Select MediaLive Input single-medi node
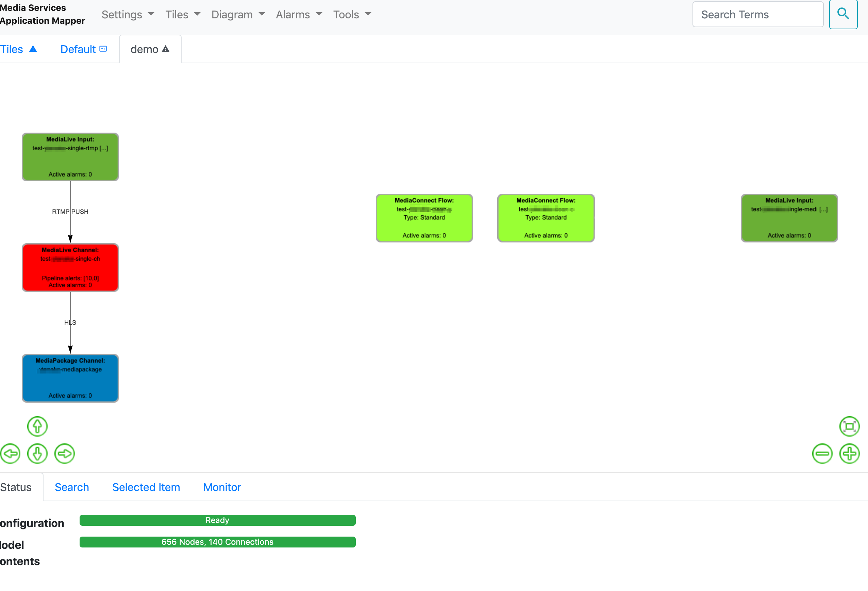The height and width of the screenshot is (591, 868). [x=789, y=218]
